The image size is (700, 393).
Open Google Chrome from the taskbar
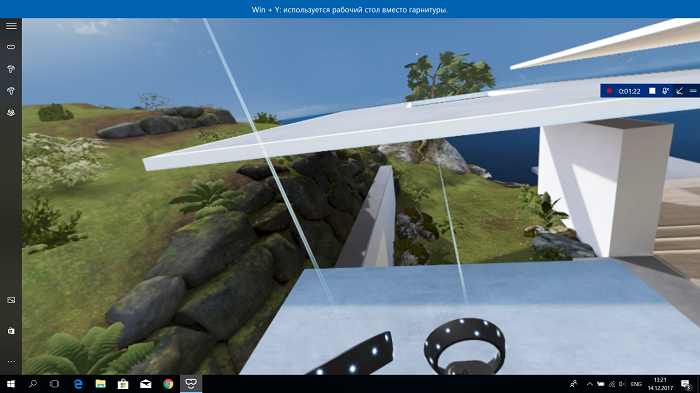[x=168, y=384]
